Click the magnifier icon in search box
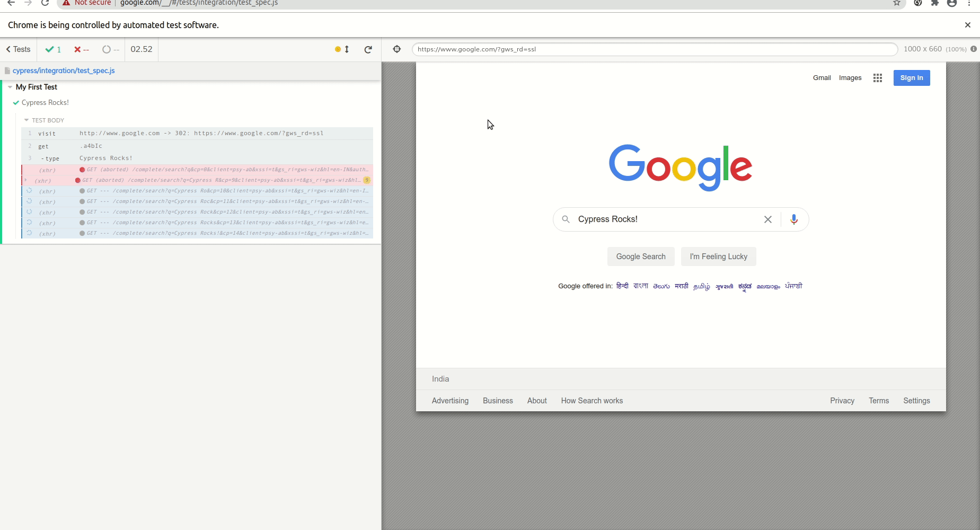 (566, 219)
